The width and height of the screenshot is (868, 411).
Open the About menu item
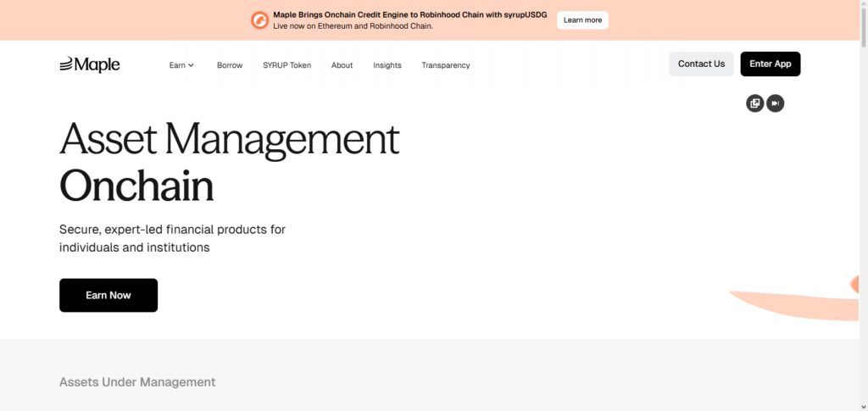point(342,65)
